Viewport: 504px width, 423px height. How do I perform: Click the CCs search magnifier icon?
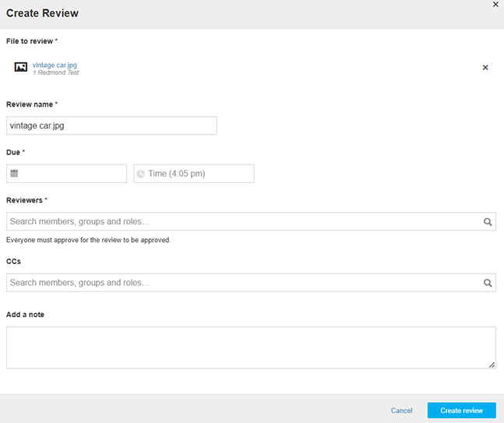click(488, 283)
